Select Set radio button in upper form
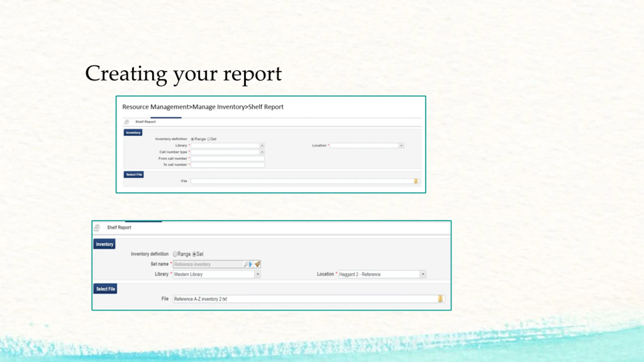644x362 pixels. tap(209, 139)
